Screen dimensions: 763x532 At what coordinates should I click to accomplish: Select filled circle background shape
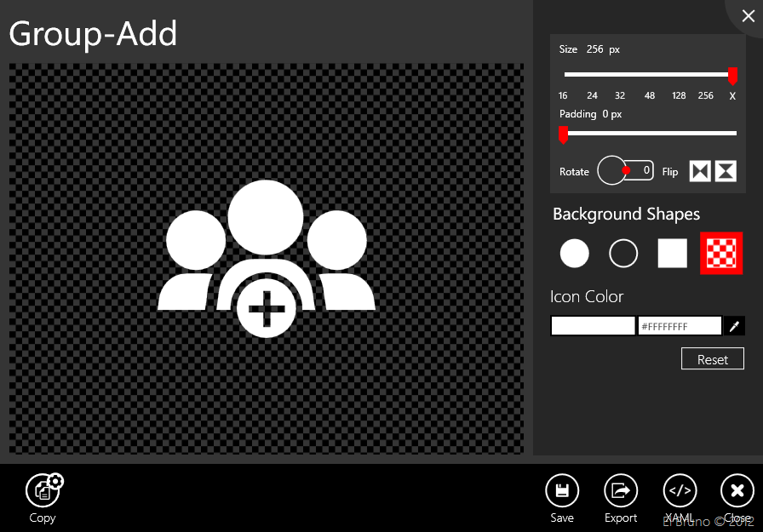[x=575, y=254]
